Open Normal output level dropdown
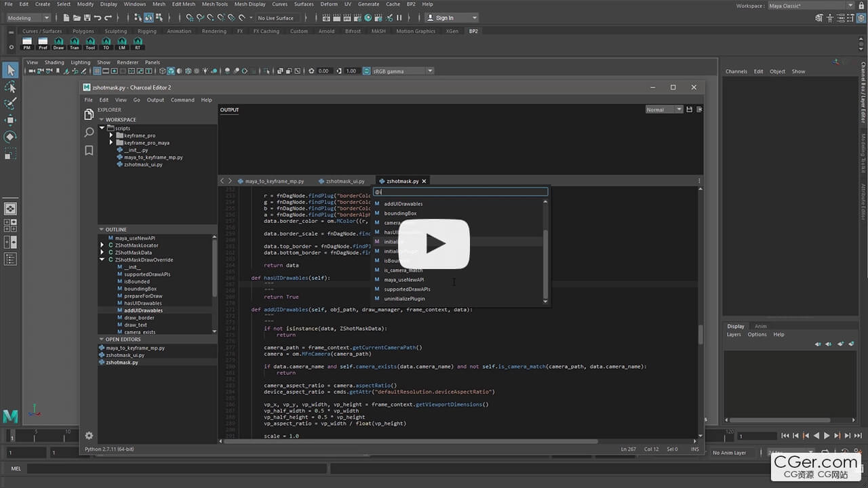The height and width of the screenshot is (488, 868). 664,109
